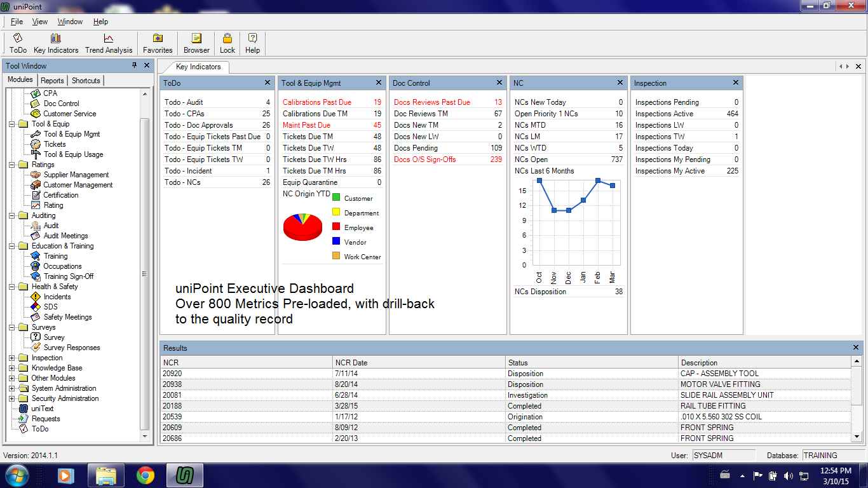Viewport: 868px width, 488px height.
Task: Open the Favorites toolbar item
Action: (x=158, y=43)
